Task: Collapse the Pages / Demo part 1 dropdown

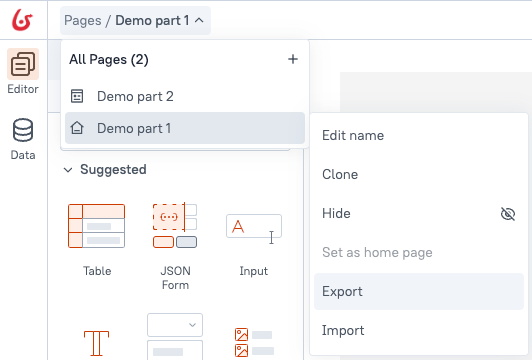Action: pyautogui.click(x=135, y=20)
